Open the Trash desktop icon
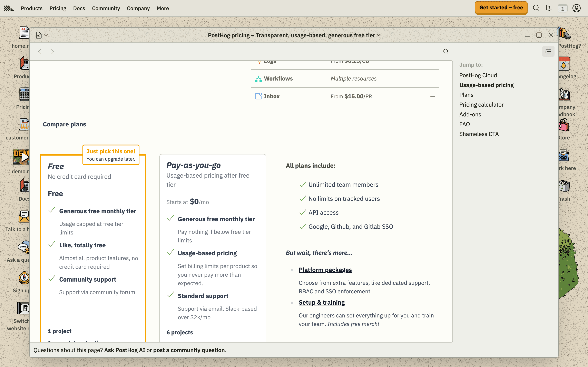This screenshot has height=367, width=588. click(564, 191)
